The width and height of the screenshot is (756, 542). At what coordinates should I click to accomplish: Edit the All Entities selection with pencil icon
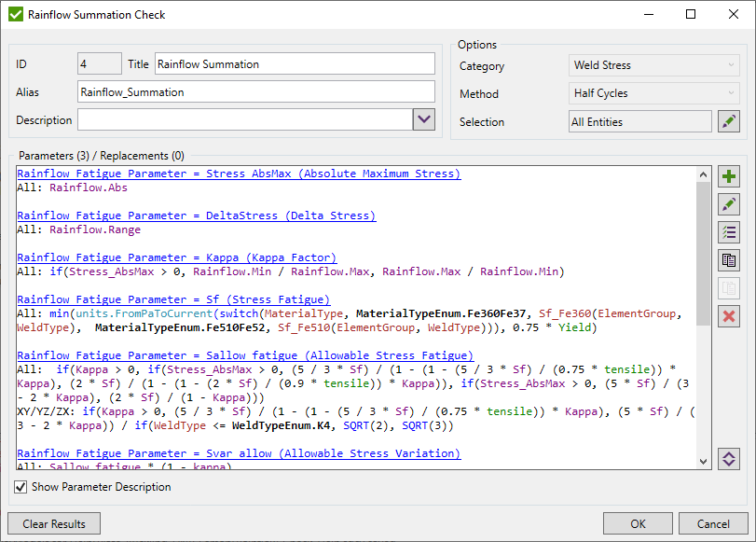[729, 121]
